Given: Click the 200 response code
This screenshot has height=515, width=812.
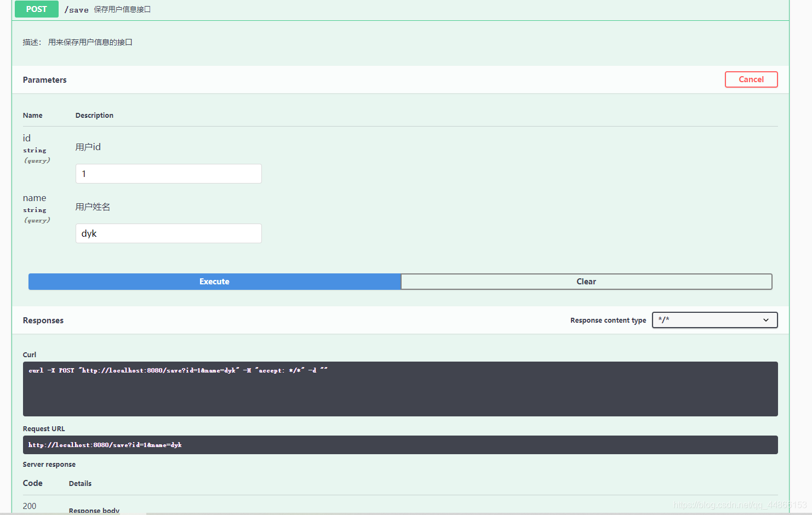Looking at the screenshot, I should [x=30, y=506].
